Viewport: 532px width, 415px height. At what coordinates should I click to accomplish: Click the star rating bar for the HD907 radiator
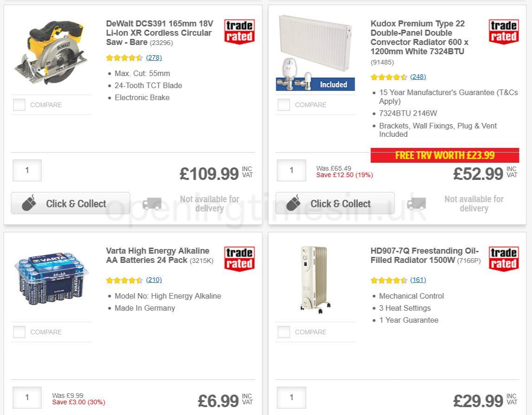click(389, 280)
